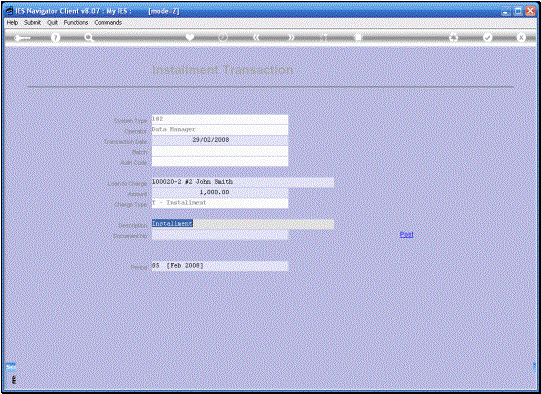This screenshot has height=394, width=541.
Task: Go forward with the double right arrow
Action: 291,37
